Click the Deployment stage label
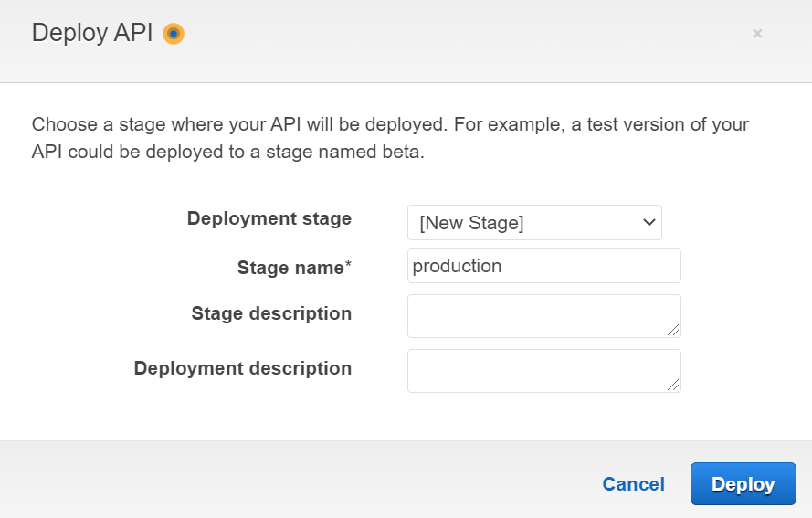Viewport: 812px width, 518px height. (269, 218)
